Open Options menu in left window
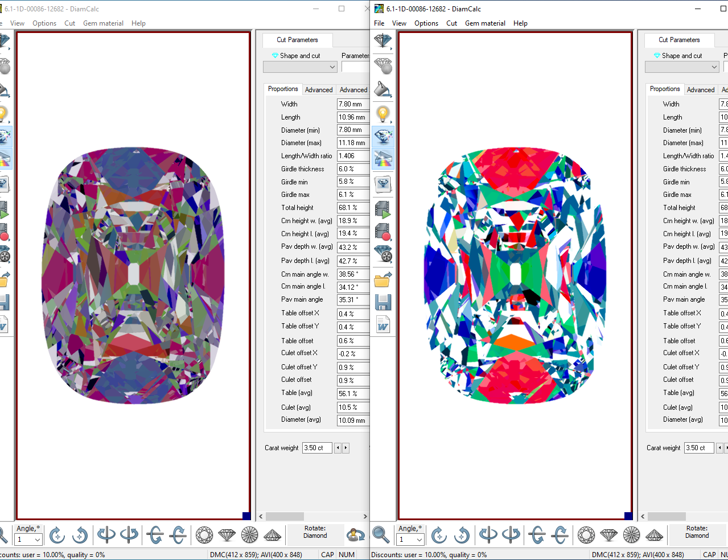The width and height of the screenshot is (728, 560). tap(44, 23)
